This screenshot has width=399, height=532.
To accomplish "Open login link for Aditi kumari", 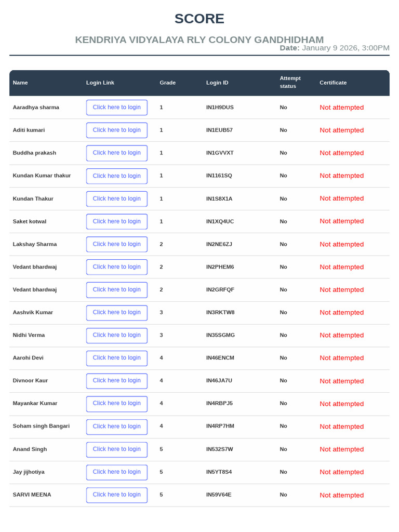I will (x=117, y=130).
